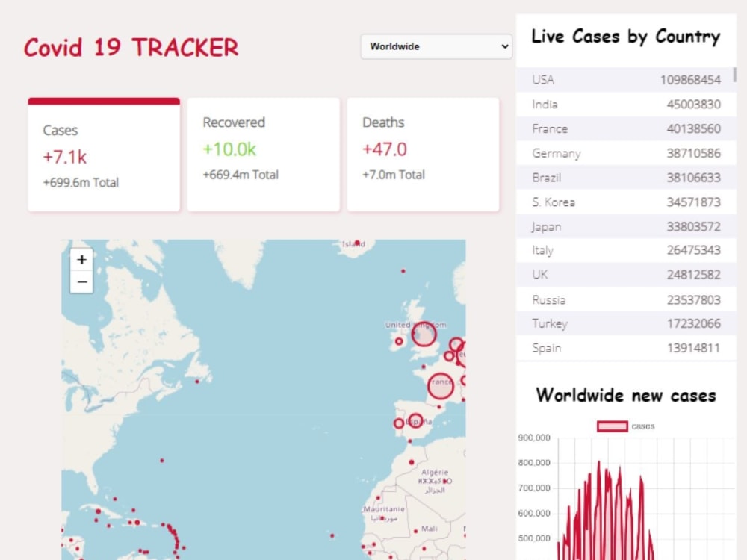Click the +699.6m Total cases text
This screenshot has height=560, width=747.
click(x=81, y=182)
